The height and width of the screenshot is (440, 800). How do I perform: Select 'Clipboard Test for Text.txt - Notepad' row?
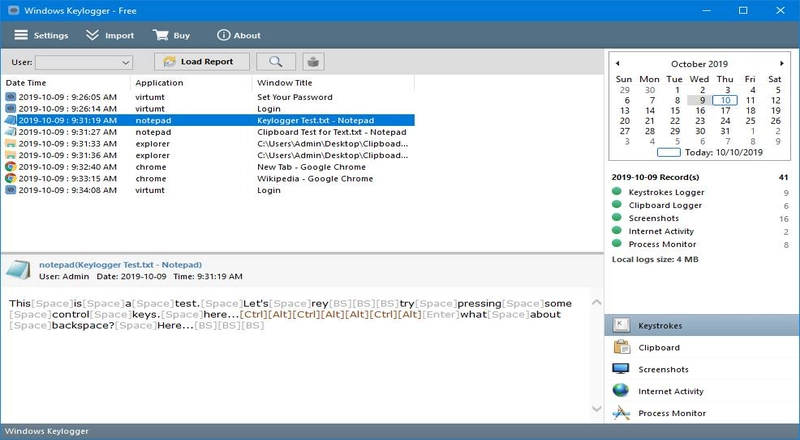coord(208,132)
